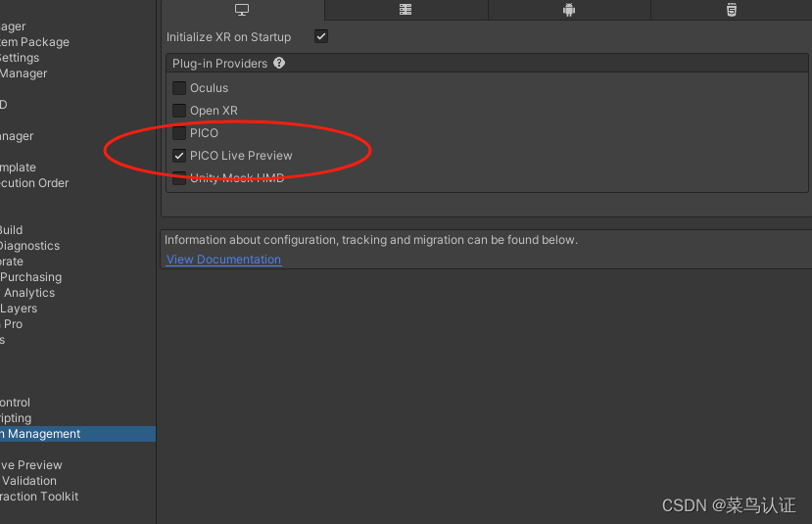Screen dimensions: 812x524
Task: Select the Layers settings entry
Action: [x=19, y=309]
